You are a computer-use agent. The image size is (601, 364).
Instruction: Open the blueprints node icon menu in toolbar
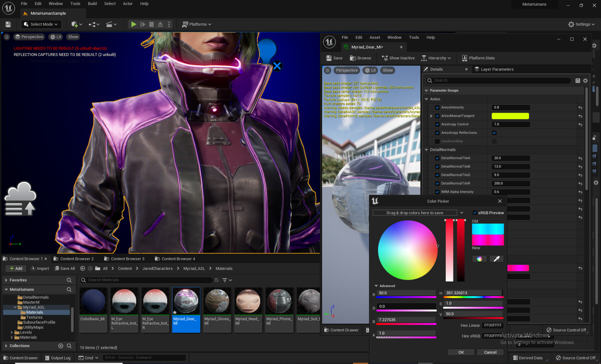94,24
